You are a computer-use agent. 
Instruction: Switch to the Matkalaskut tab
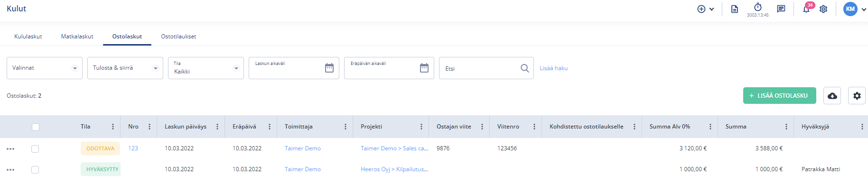pyautogui.click(x=77, y=37)
